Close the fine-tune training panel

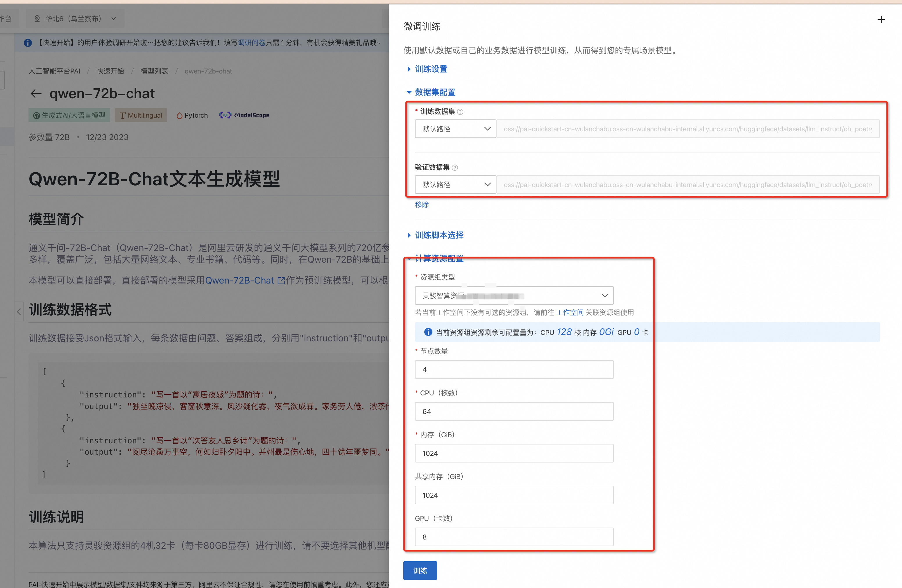[x=881, y=20]
